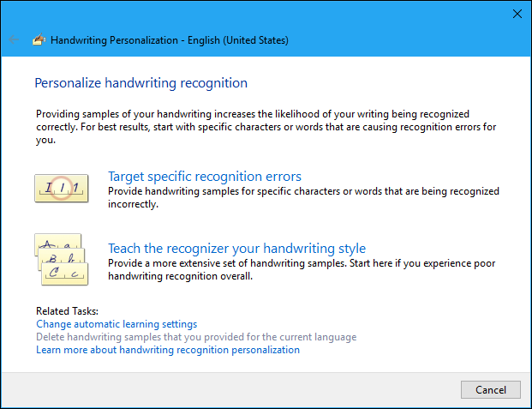Click the greyed-out Delete handwriting samples link

coord(196,337)
